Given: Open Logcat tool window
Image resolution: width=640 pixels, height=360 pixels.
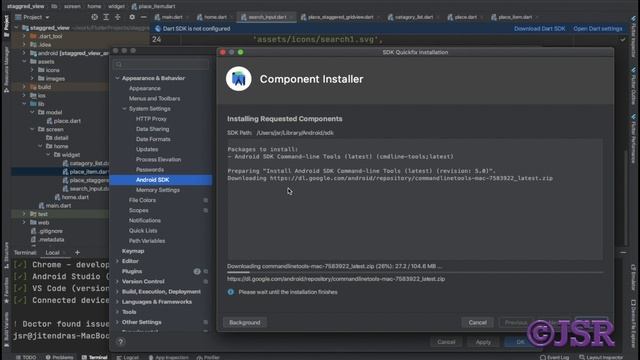Looking at the screenshot, I should [127, 357].
